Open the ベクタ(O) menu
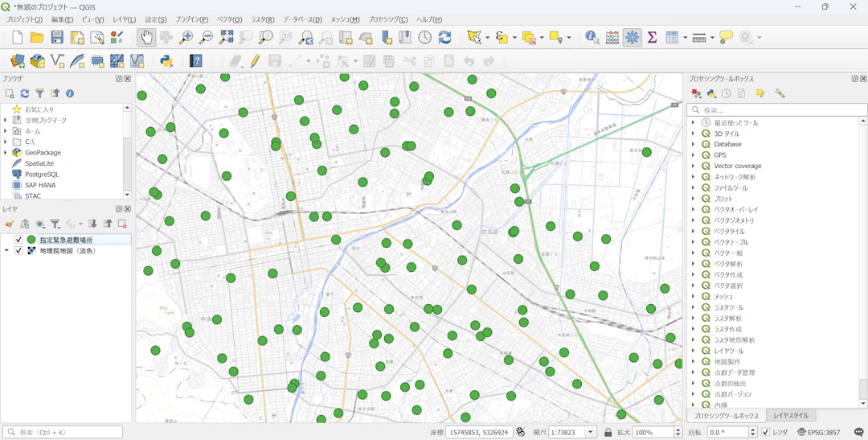This screenshot has width=868, height=440. click(229, 19)
